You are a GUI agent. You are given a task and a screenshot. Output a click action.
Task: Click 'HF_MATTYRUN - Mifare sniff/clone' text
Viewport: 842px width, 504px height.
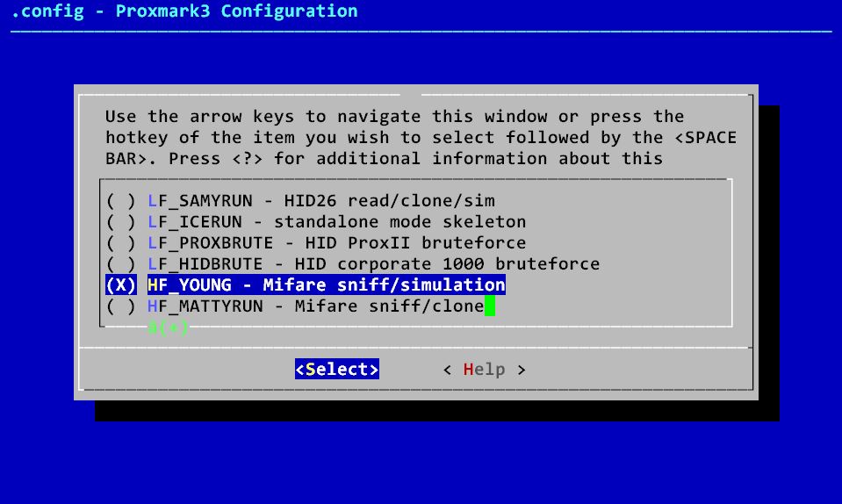(316, 306)
